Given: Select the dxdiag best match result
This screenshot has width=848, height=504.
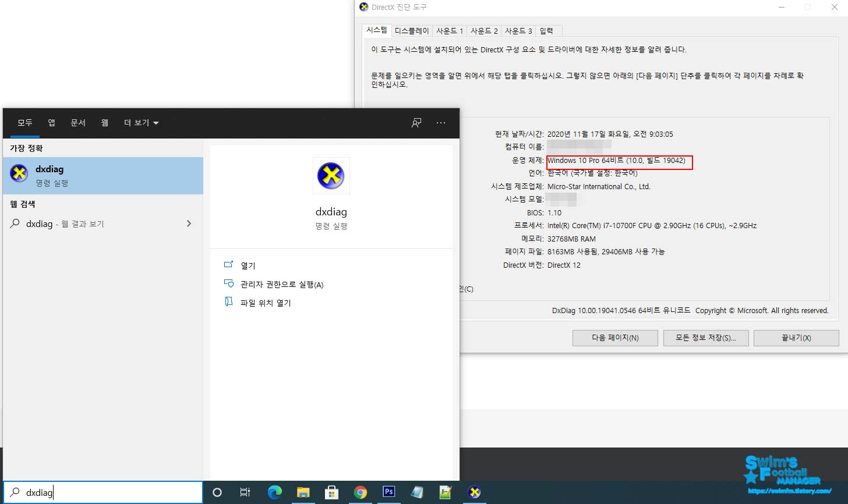Looking at the screenshot, I should pyautogui.click(x=103, y=176).
